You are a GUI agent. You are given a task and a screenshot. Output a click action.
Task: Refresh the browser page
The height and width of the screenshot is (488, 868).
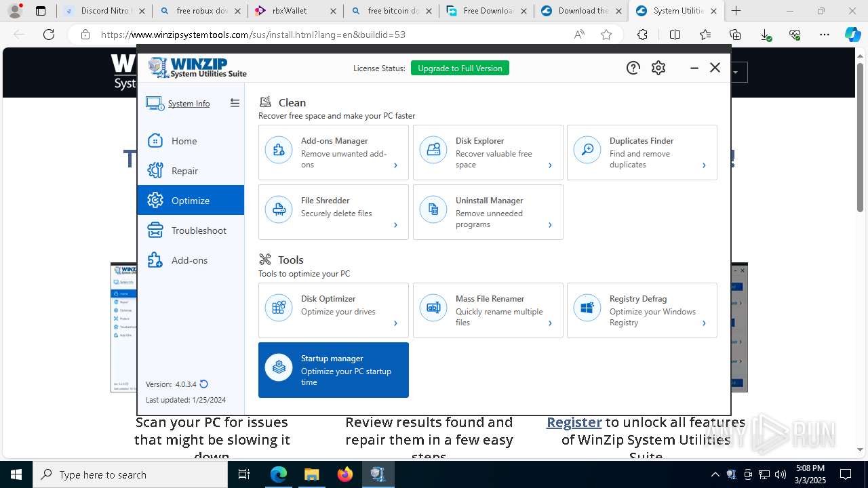coord(49,35)
